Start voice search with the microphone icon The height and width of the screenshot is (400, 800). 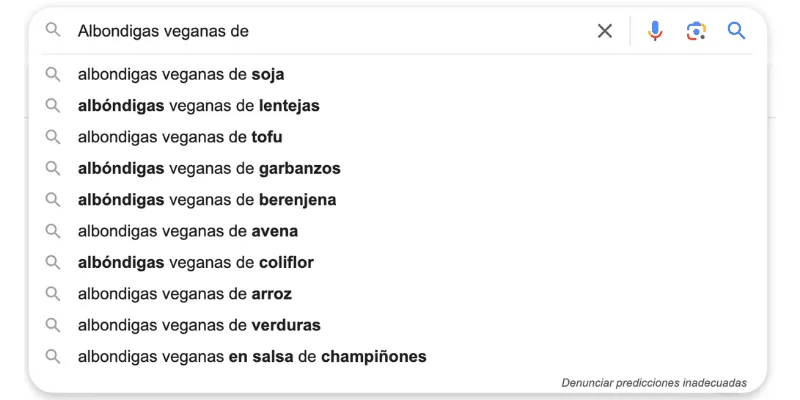tap(655, 31)
